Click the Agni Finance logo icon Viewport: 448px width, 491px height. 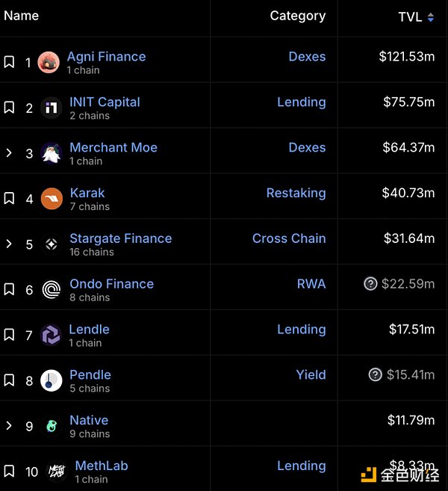(49, 62)
